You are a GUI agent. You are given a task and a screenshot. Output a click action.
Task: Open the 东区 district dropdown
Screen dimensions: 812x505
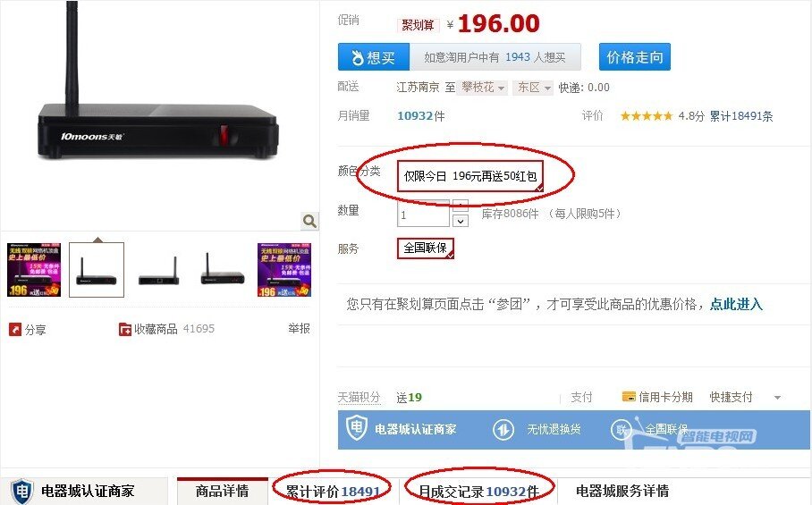533,88
